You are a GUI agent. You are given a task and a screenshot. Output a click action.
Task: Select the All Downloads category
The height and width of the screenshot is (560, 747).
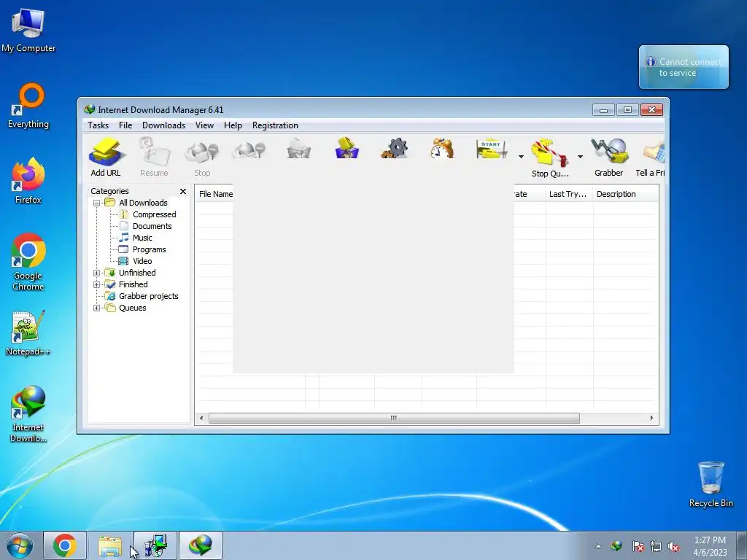pos(143,203)
